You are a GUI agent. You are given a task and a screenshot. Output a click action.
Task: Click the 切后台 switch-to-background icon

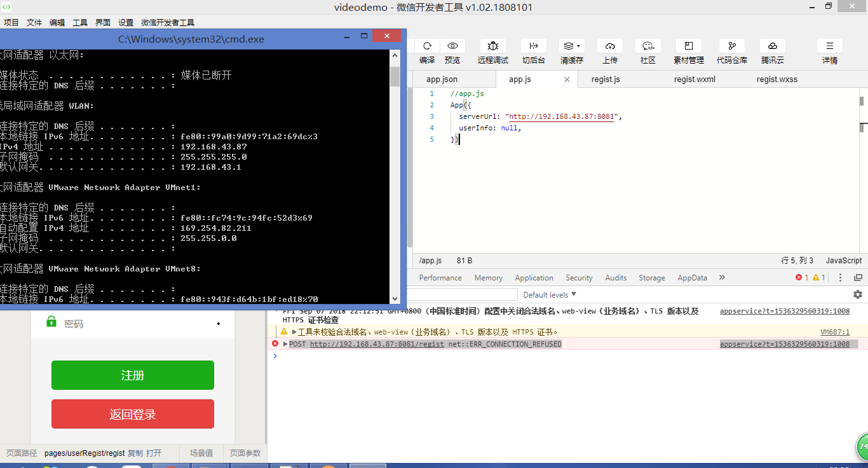point(534,46)
